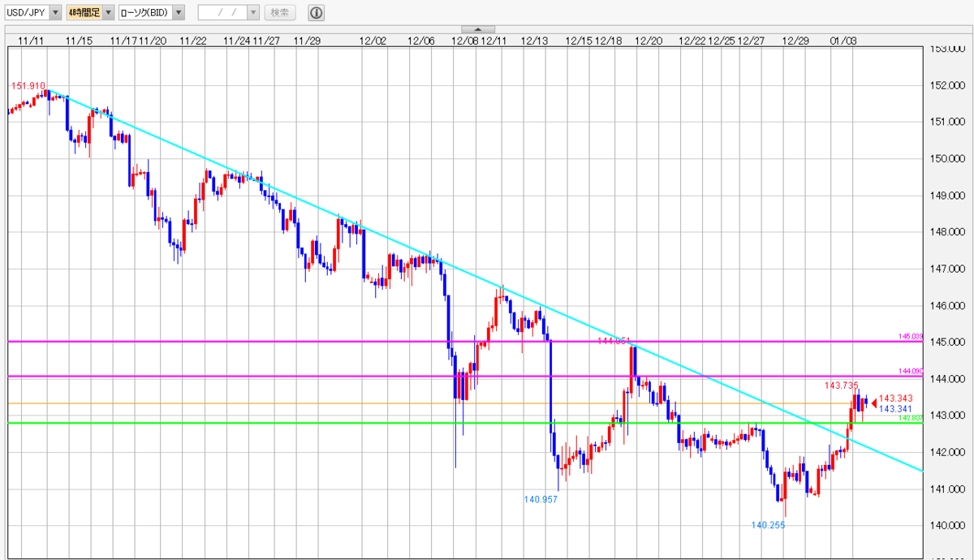Open the 4時間足 timeframe dropdown arrow
The width and height of the screenshot is (974, 560).
pyautogui.click(x=108, y=13)
